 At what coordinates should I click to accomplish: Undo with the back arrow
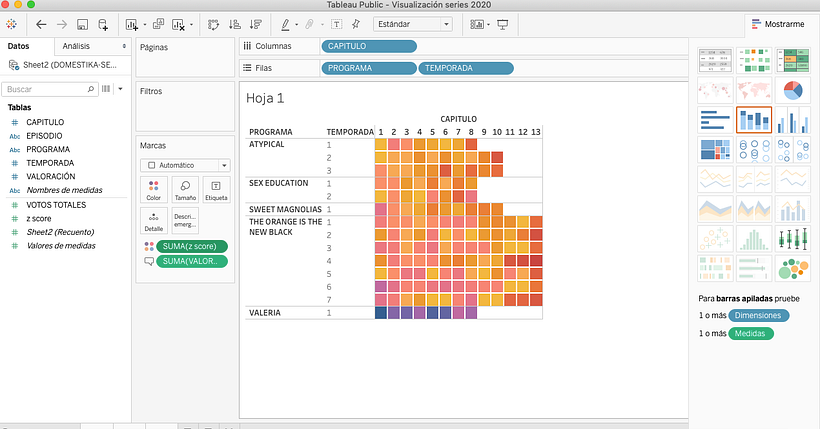[x=41, y=24]
